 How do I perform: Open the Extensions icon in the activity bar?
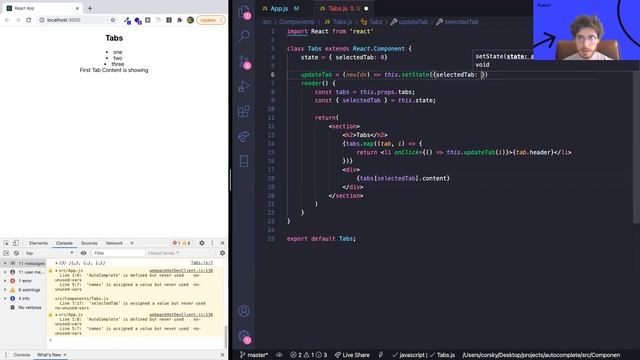coord(244,111)
